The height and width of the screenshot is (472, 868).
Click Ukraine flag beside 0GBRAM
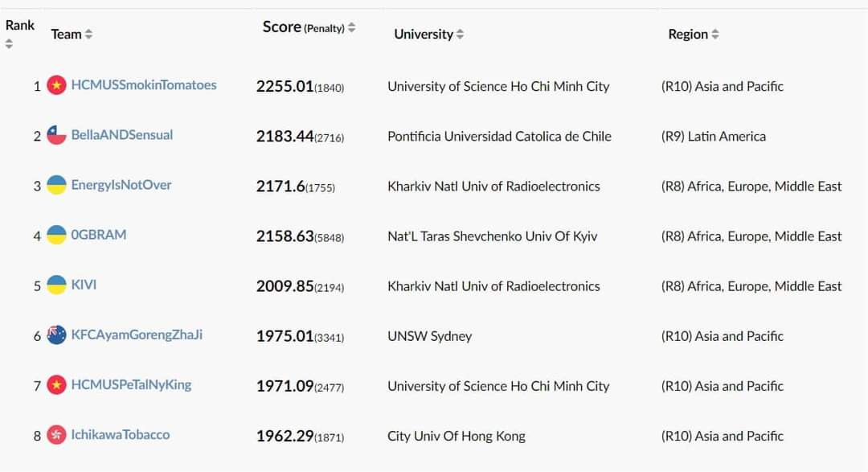coord(56,235)
